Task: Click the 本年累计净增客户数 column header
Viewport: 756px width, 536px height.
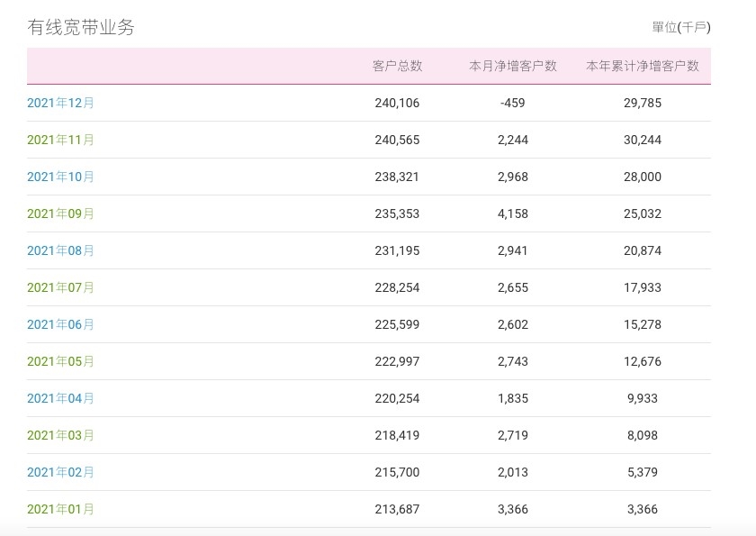Action: pyautogui.click(x=643, y=66)
